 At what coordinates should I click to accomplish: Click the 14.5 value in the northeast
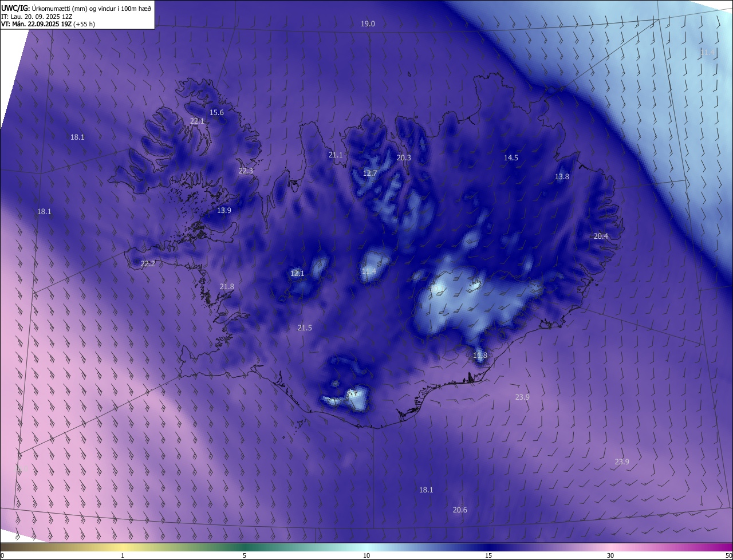[511, 157]
